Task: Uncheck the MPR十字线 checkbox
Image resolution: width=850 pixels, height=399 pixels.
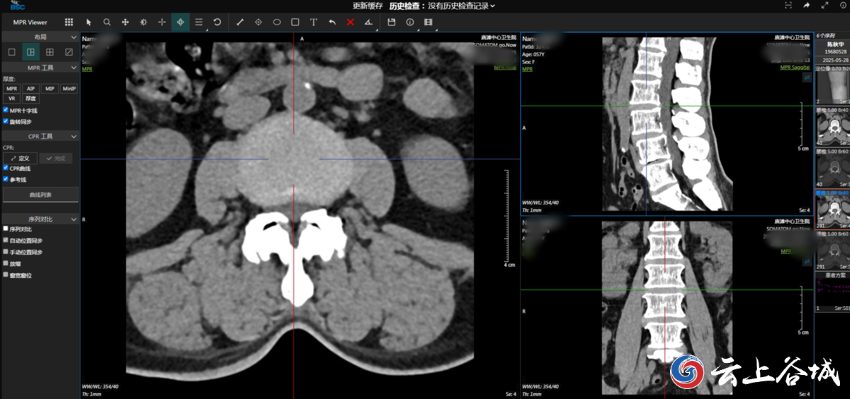Action: click(x=5, y=110)
